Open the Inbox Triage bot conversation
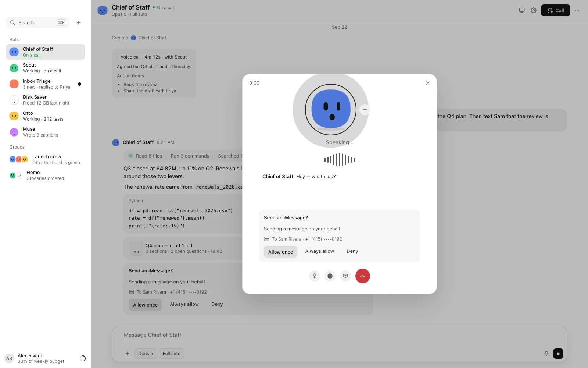Viewport: 588px width, 368px height. tap(45, 84)
